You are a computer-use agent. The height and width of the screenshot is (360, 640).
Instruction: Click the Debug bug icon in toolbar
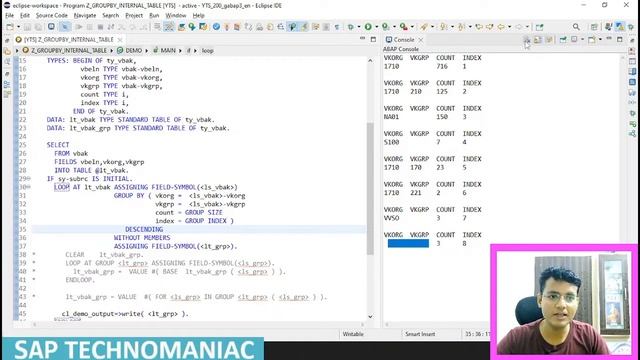pos(351,27)
